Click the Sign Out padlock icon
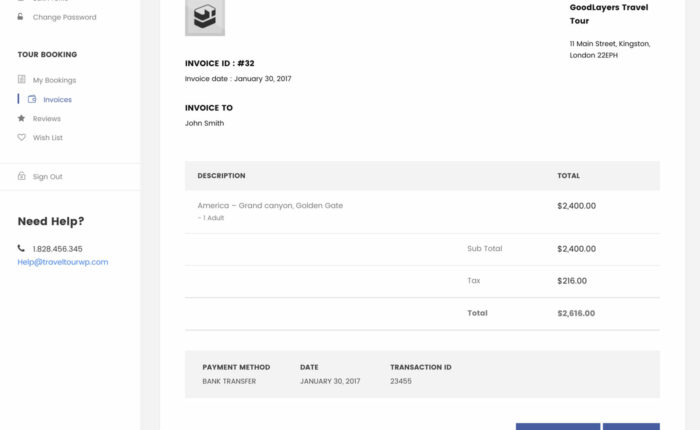This screenshot has width=700, height=430. coord(22,177)
